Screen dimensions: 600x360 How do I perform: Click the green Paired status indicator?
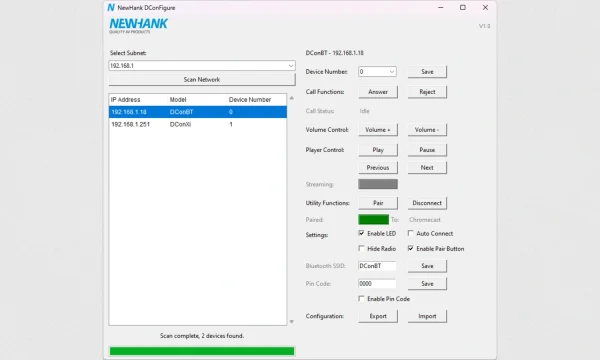373,220
